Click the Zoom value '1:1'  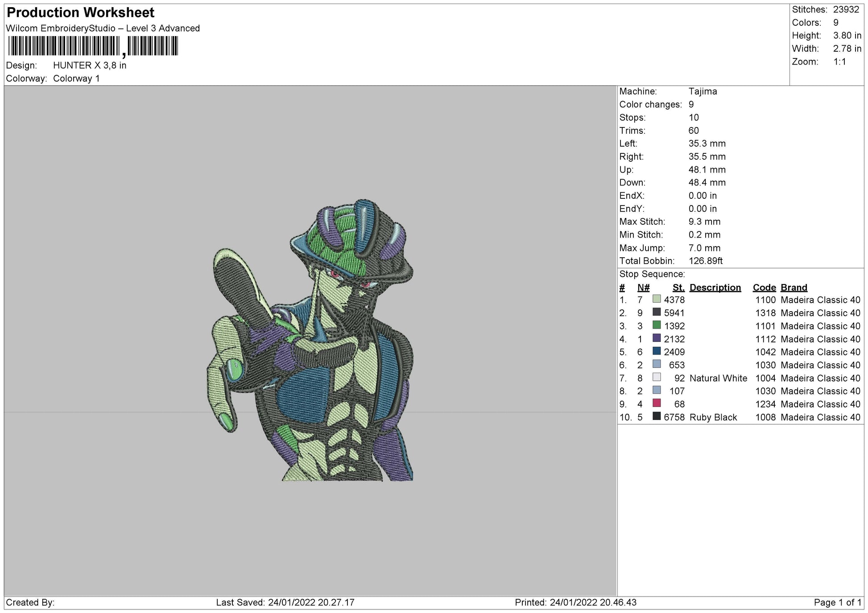point(840,62)
